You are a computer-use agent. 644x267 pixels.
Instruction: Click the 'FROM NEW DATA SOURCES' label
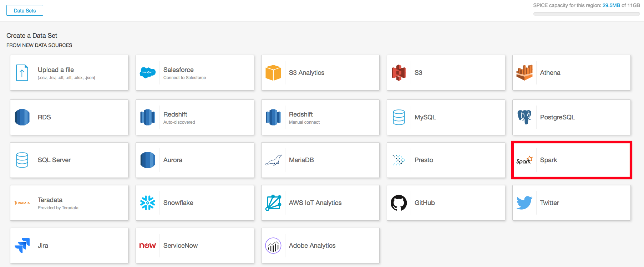(x=39, y=45)
